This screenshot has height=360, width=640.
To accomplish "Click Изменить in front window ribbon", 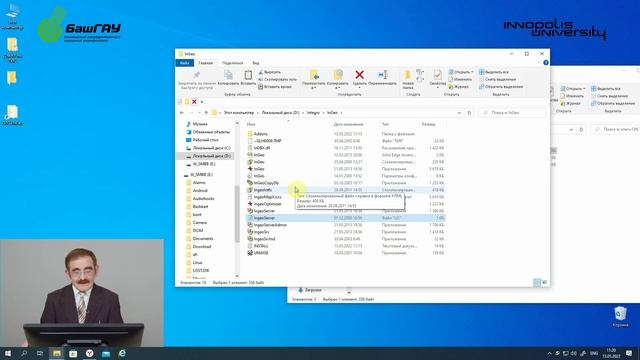I will pos(460,80).
